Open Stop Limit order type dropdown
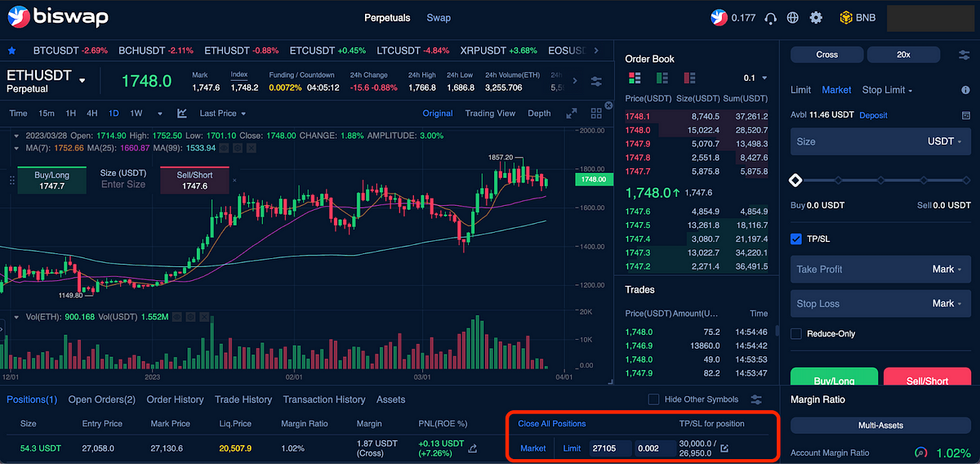This screenshot has height=464, width=980. click(888, 90)
